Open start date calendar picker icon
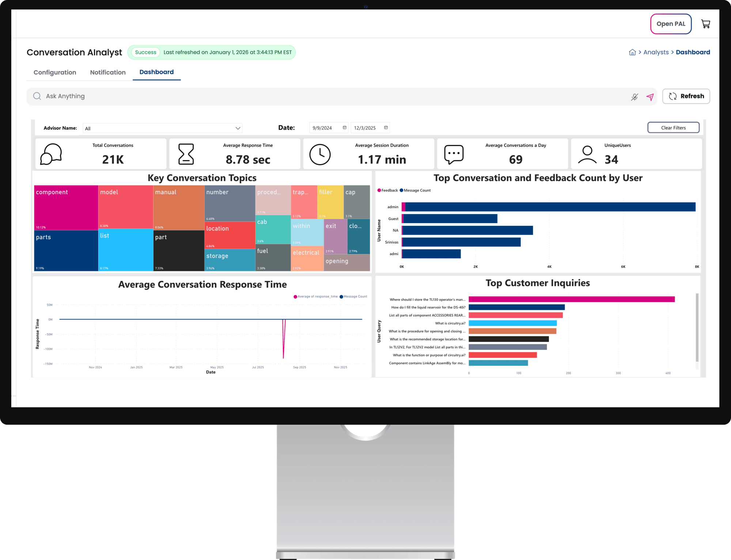 point(344,127)
